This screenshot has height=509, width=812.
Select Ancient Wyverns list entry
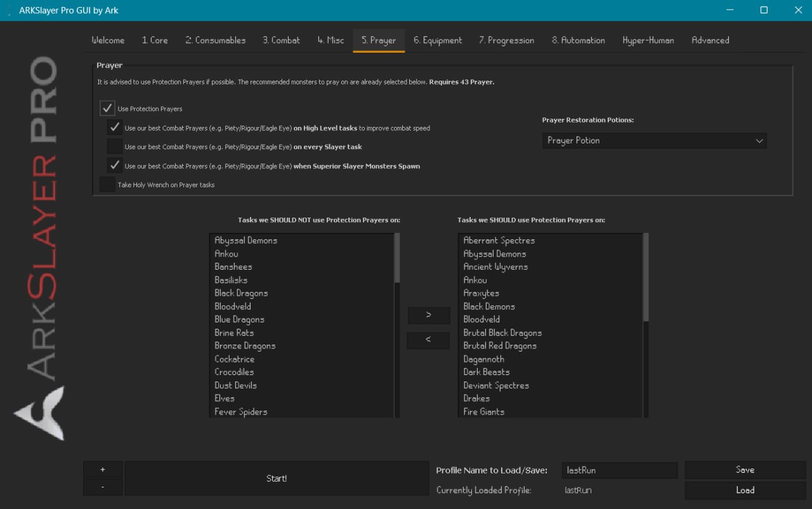[x=551, y=267]
